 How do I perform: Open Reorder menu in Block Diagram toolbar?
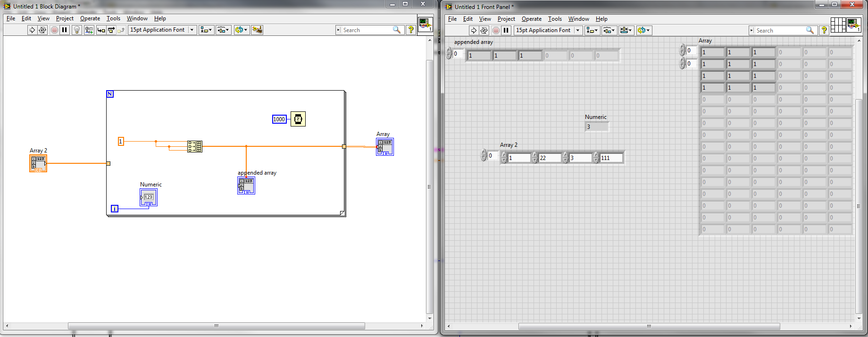point(241,30)
